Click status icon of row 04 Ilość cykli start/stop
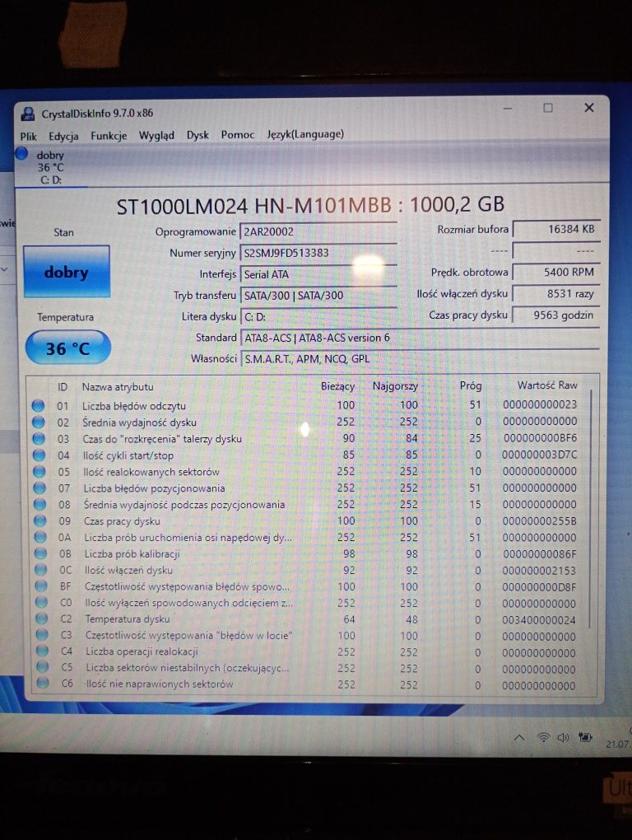This screenshot has width=632, height=840. tap(39, 455)
